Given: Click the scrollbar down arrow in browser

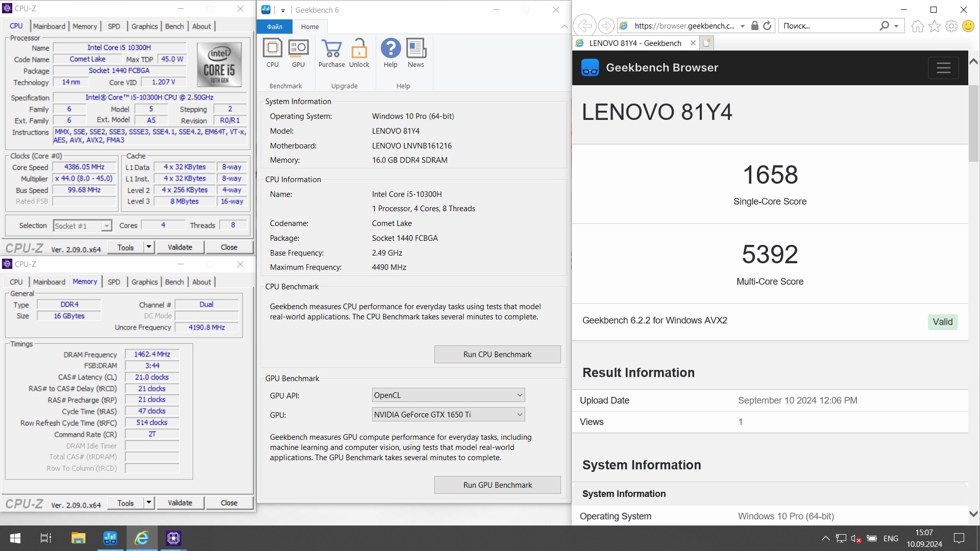Looking at the screenshot, I should tap(973, 514).
